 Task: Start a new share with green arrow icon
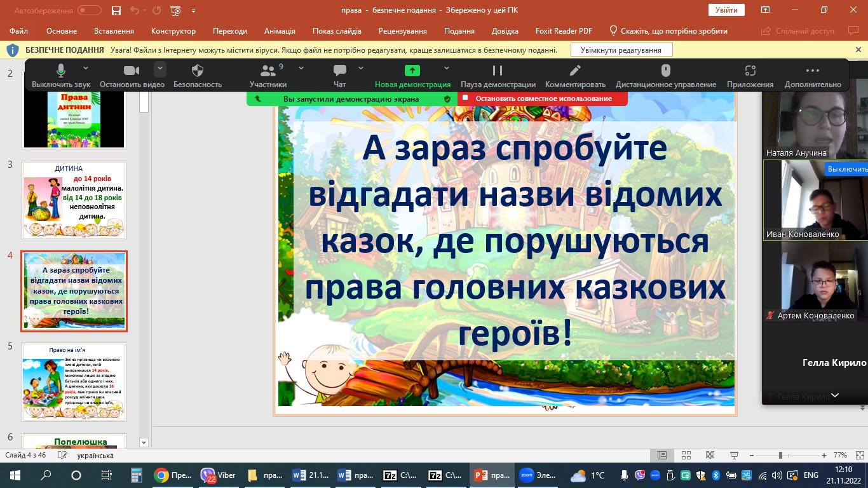click(412, 76)
